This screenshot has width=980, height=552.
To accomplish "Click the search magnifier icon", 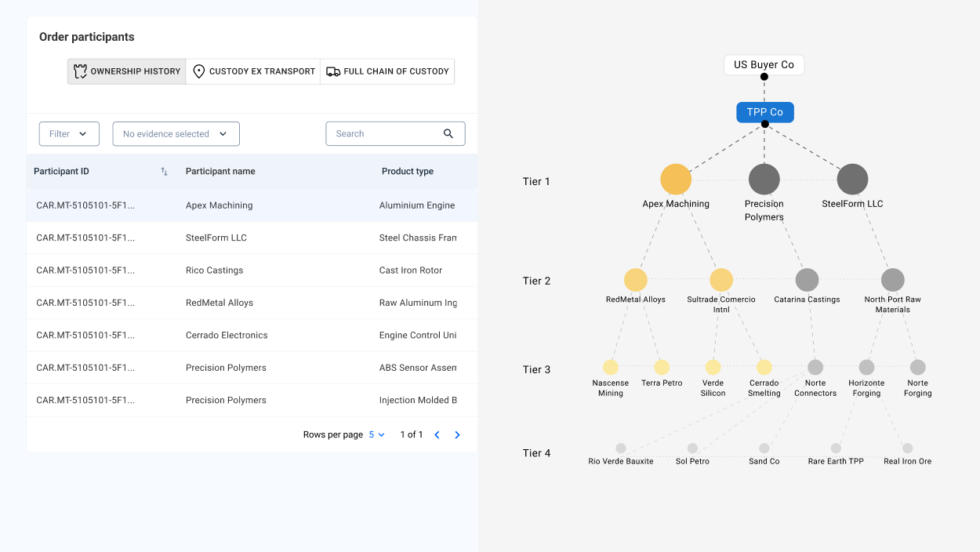I will [x=448, y=134].
